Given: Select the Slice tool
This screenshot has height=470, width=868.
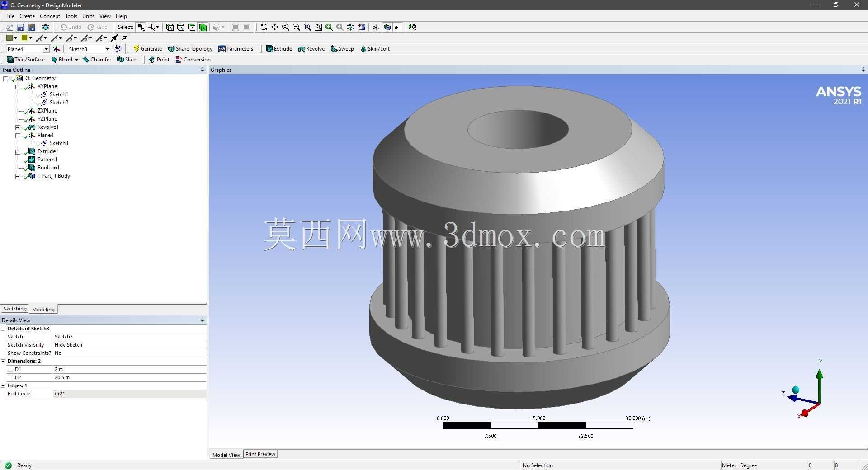Looking at the screenshot, I should 127,60.
